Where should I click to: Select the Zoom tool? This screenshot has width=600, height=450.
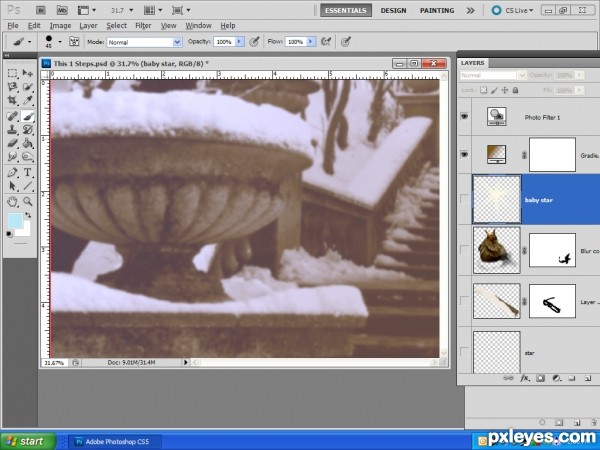[28, 201]
